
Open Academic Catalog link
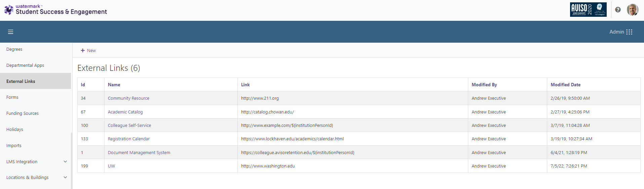[x=125, y=112]
